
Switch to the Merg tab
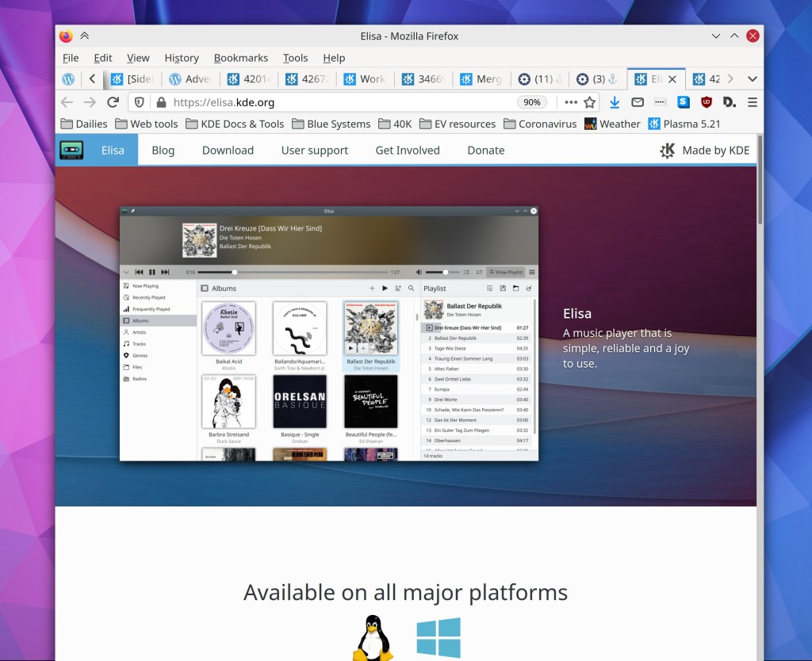(x=481, y=79)
